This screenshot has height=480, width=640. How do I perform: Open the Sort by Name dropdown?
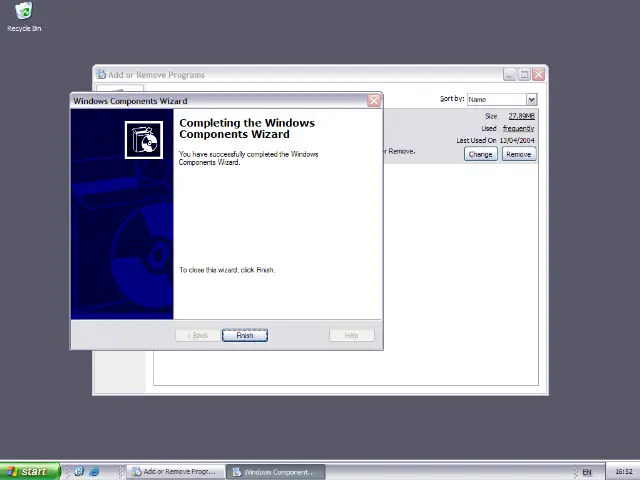[531, 99]
